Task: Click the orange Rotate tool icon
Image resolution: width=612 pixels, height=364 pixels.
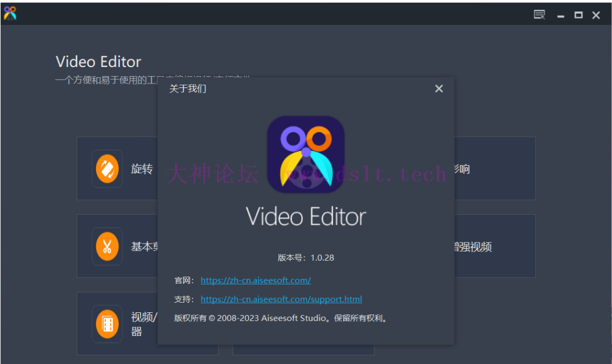Action: click(107, 169)
